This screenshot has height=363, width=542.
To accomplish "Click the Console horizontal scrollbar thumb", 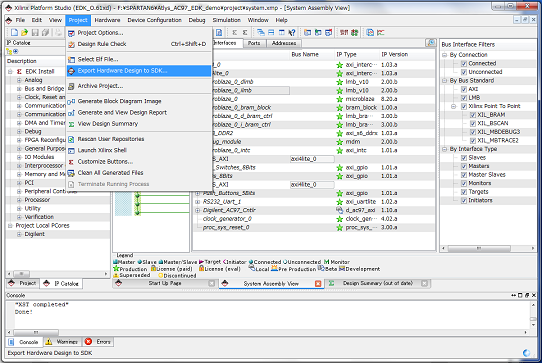I will [x=36, y=333].
